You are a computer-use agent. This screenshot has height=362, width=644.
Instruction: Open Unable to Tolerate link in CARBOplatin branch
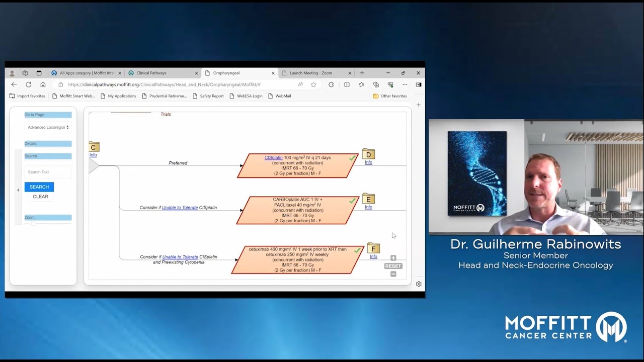click(x=180, y=208)
